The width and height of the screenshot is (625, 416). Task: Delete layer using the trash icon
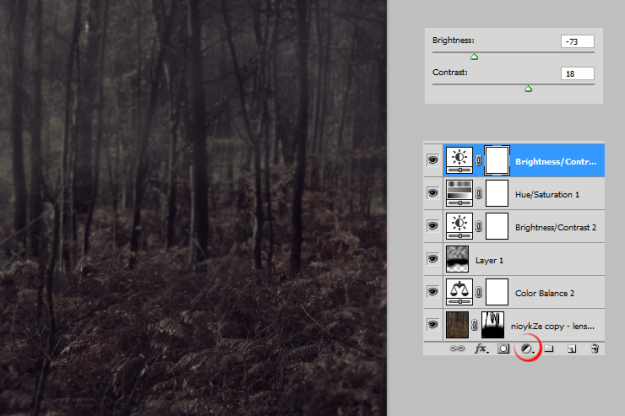pyautogui.click(x=594, y=349)
